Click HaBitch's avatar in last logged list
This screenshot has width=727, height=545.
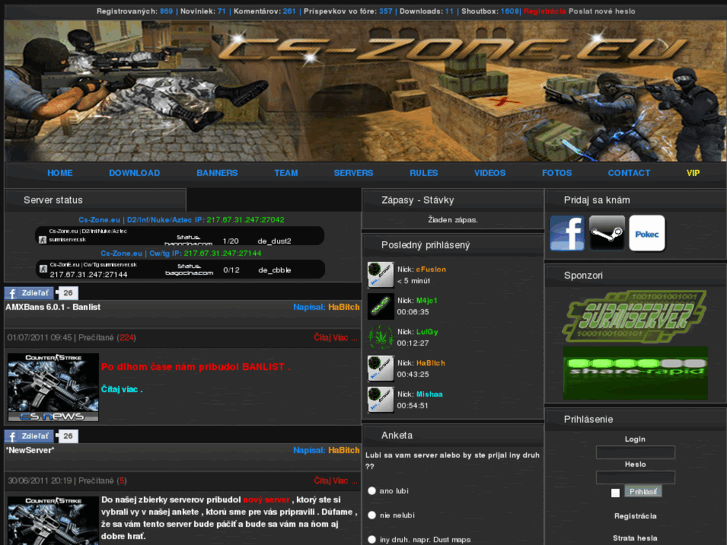click(x=381, y=368)
